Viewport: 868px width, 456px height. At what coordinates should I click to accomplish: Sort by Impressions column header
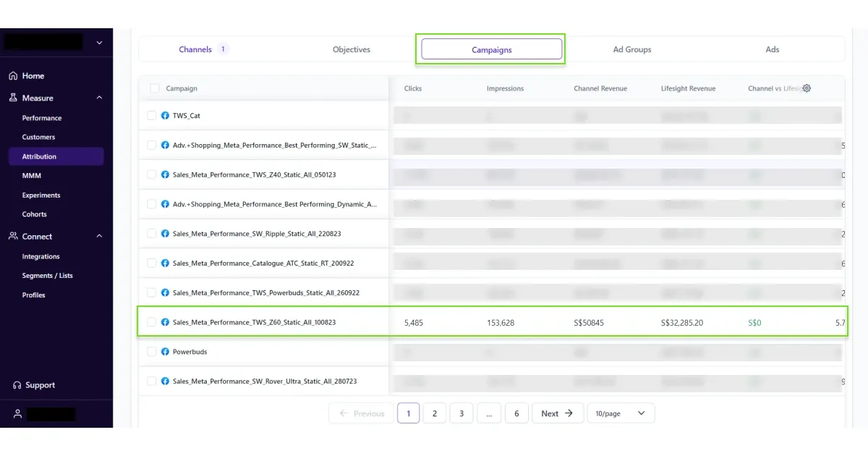(x=505, y=88)
